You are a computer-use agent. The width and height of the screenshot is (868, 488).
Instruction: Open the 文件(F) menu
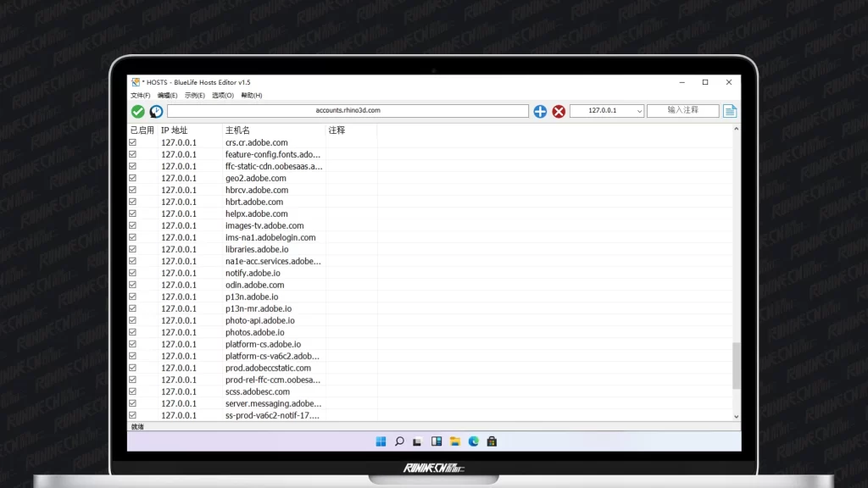coord(140,95)
